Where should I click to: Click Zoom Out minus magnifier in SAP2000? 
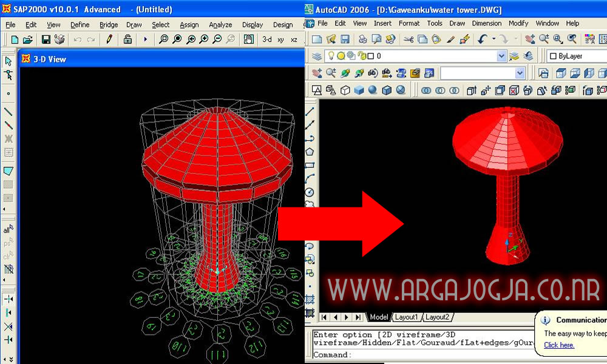click(217, 39)
